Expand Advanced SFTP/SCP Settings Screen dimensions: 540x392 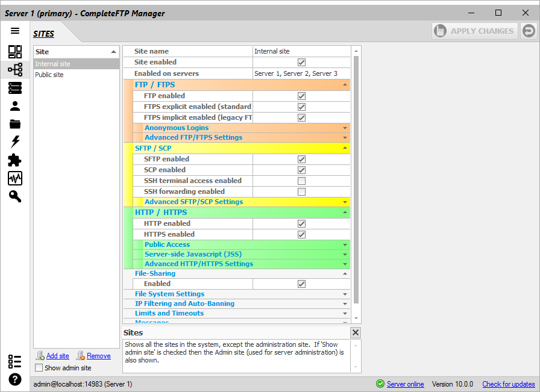tap(345, 202)
